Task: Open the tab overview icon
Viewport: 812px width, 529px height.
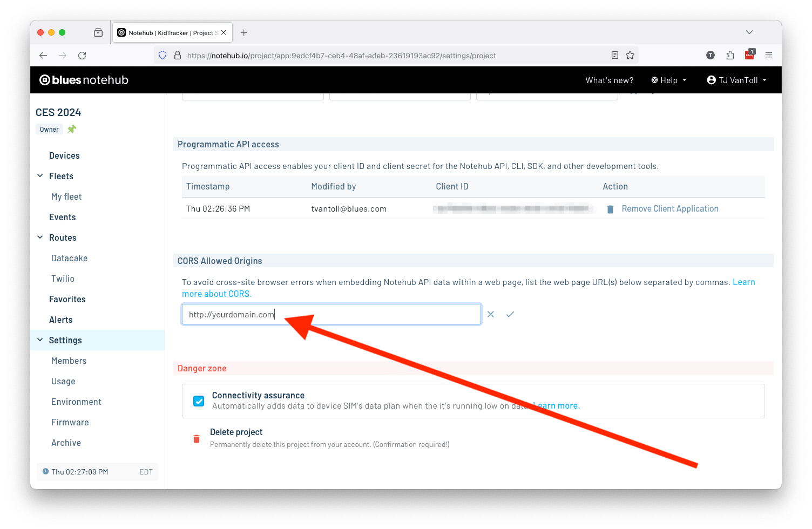Action: 98,32
